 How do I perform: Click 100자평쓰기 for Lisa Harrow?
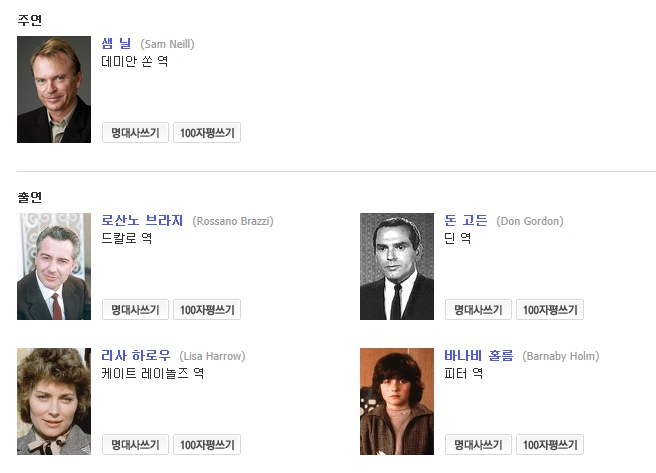207,445
